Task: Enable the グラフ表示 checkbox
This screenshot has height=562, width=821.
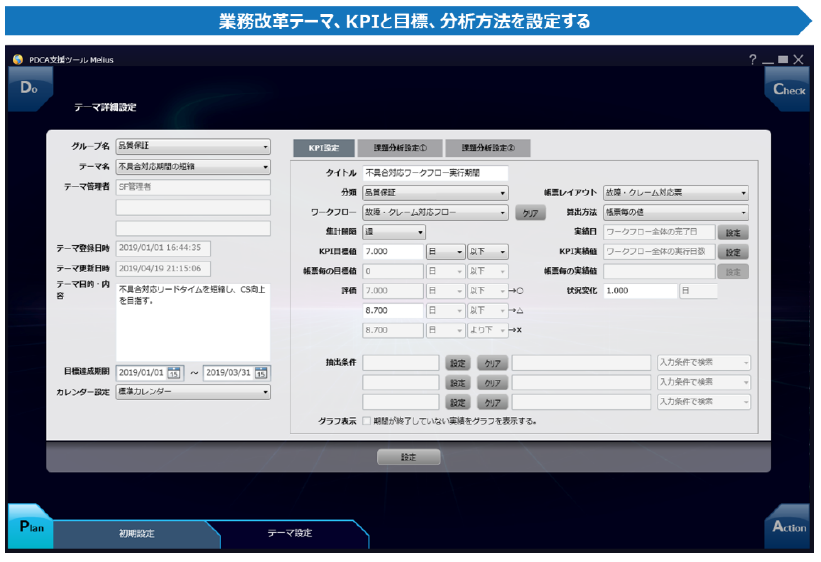Action: point(367,421)
